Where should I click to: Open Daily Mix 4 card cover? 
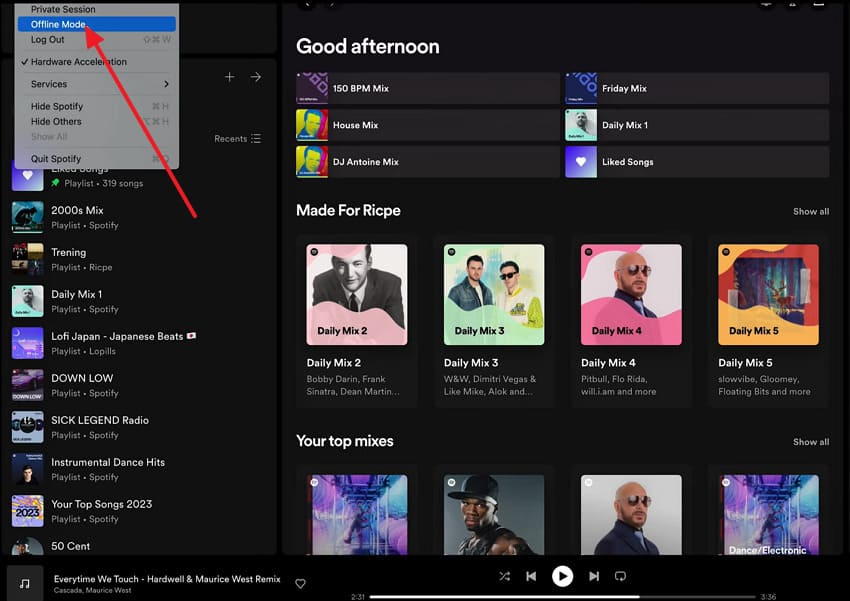[x=631, y=294]
